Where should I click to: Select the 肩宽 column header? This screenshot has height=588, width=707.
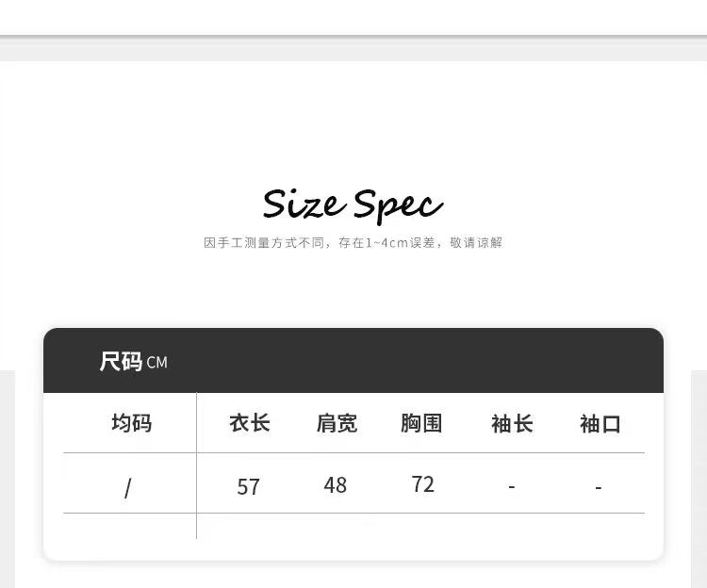337,424
